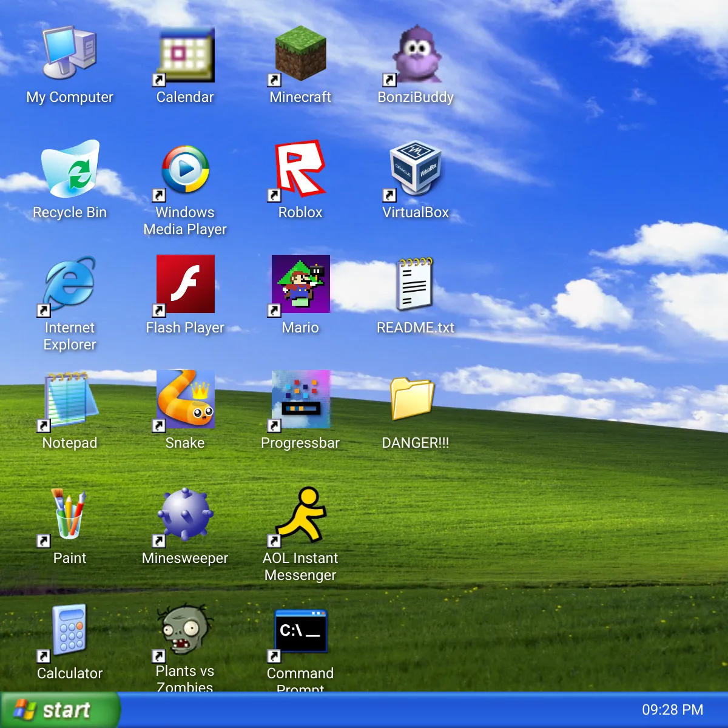Image resolution: width=728 pixels, height=728 pixels.
Task: Open the Start menu button
Action: click(59, 710)
